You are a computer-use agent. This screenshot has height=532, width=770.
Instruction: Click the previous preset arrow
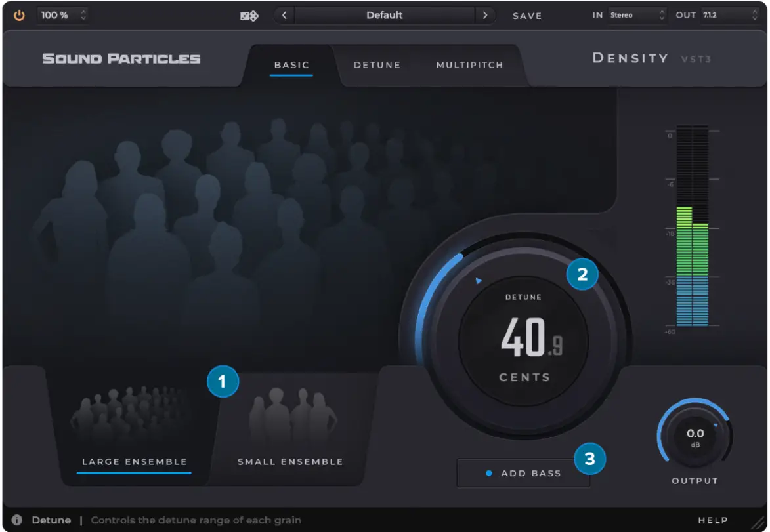coord(284,15)
